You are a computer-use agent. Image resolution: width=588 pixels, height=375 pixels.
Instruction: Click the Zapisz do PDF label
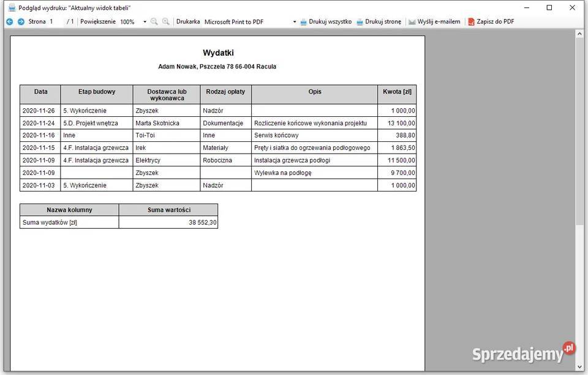coord(496,21)
